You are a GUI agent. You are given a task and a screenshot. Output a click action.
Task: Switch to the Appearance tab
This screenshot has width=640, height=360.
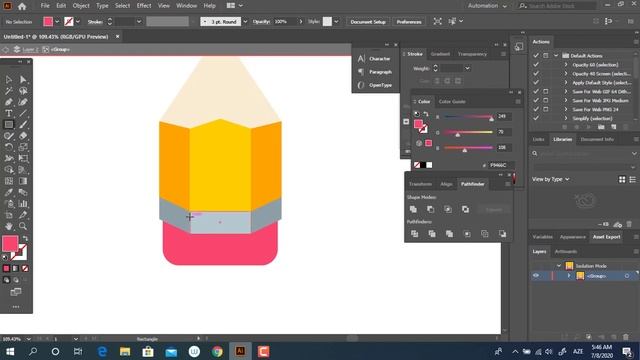pyautogui.click(x=572, y=237)
